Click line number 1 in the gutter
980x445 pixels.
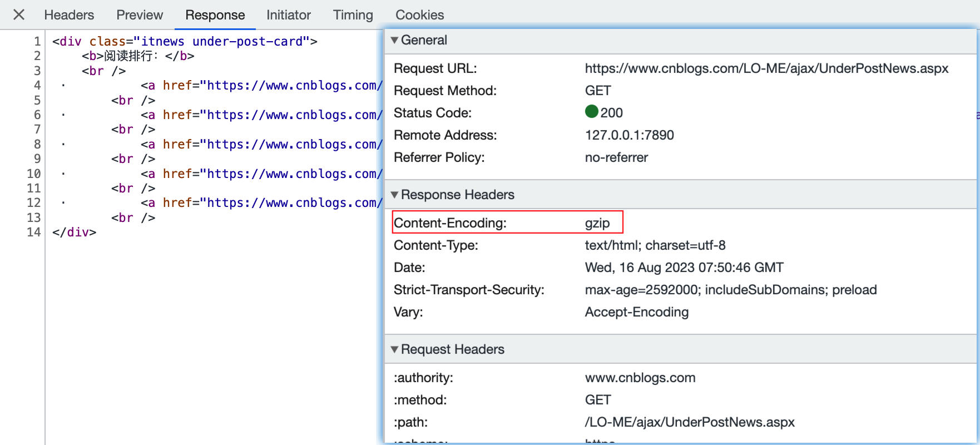coord(37,42)
